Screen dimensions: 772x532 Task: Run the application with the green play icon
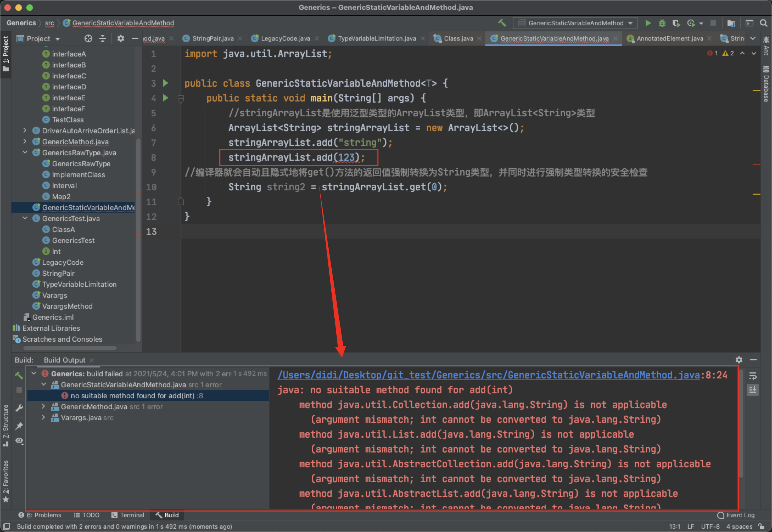[648, 23]
